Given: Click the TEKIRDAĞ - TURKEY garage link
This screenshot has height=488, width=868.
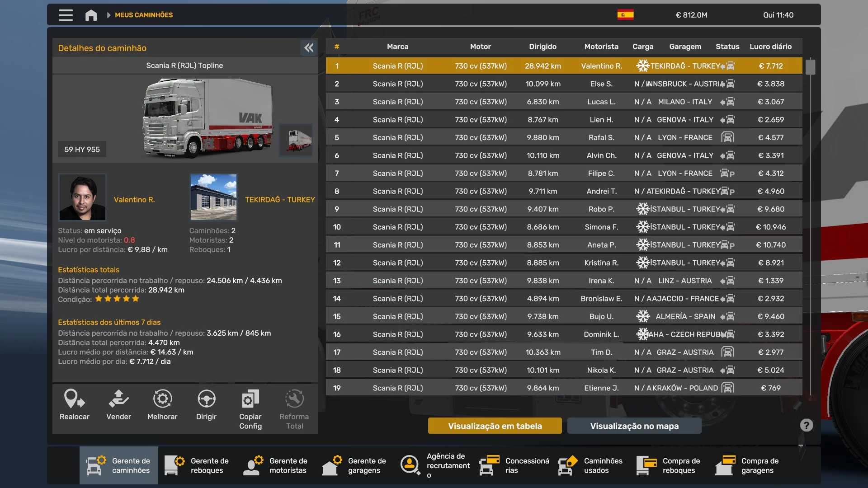Looking at the screenshot, I should (x=280, y=199).
